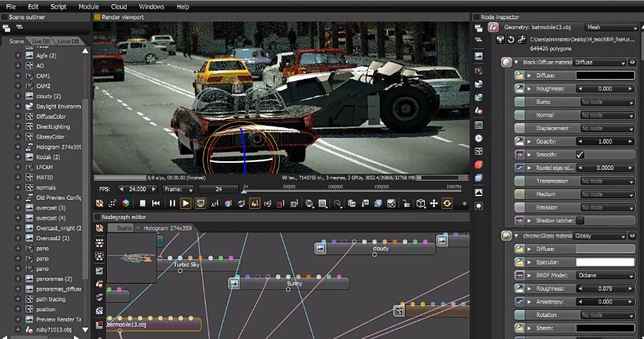Click the camera icon in inspector sidebar
This screenshot has height=339, width=644.
[478, 71]
